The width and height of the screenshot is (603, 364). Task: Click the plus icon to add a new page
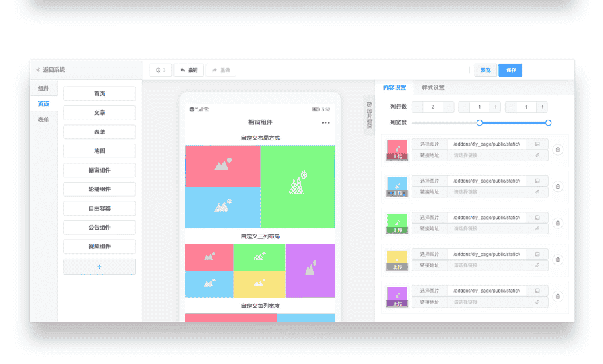pos(99,266)
